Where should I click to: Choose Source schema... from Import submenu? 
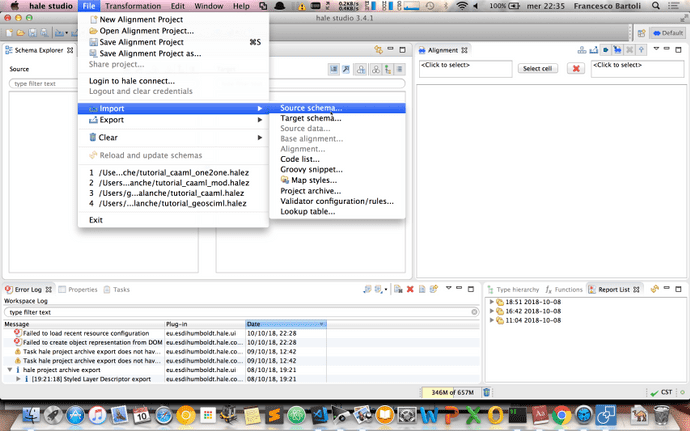tap(311, 107)
